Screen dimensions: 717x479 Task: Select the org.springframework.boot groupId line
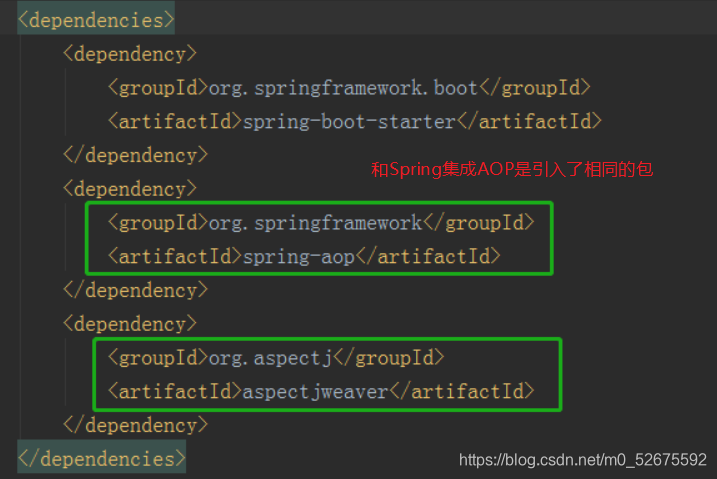[349, 88]
